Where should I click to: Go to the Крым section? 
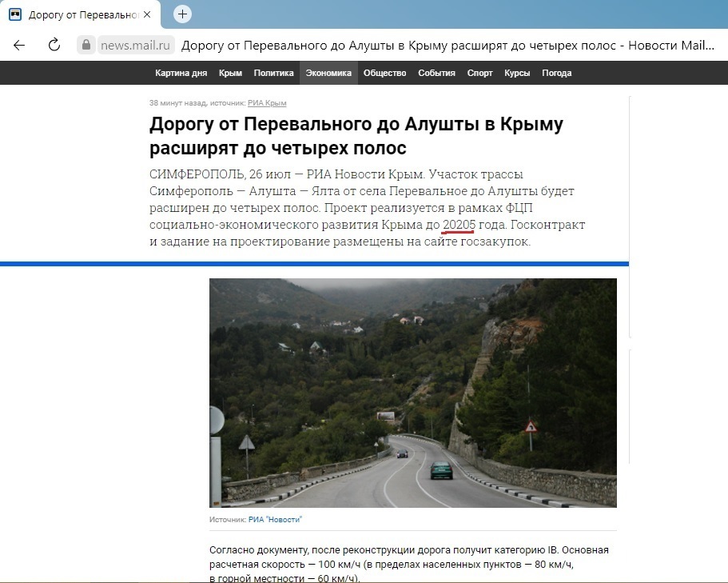coord(230,73)
